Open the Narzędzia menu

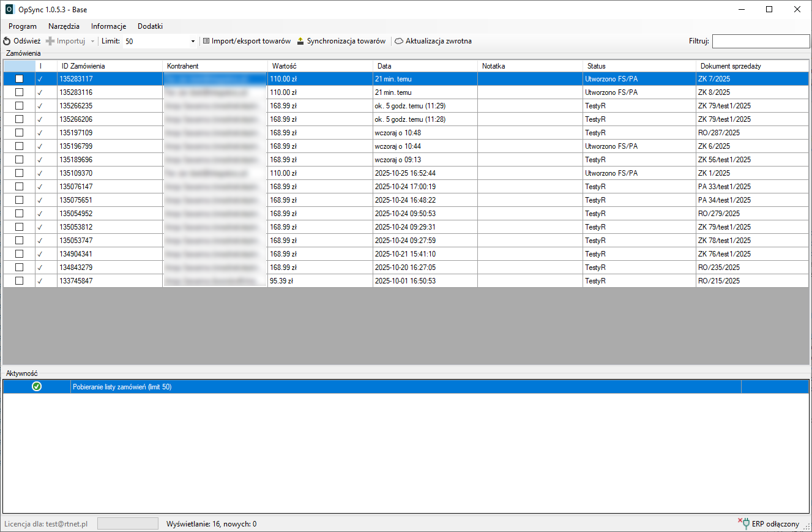(64, 26)
